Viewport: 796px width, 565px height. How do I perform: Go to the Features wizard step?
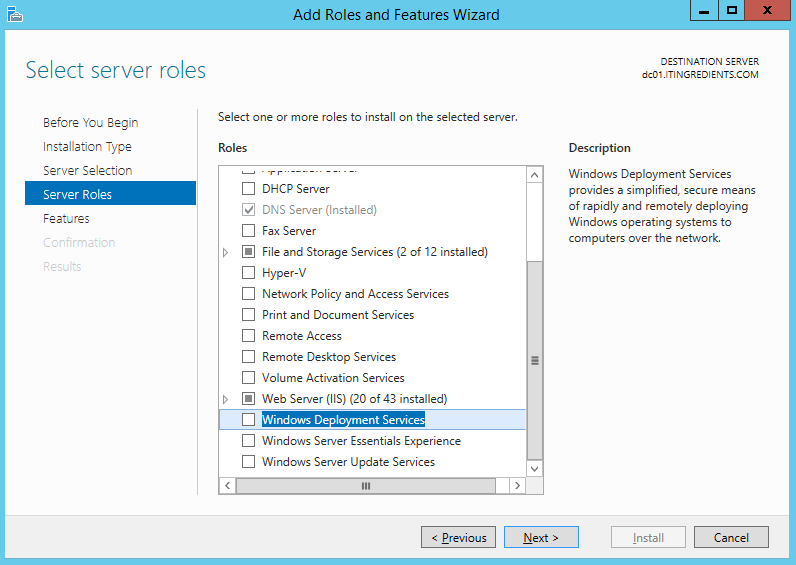(66, 219)
